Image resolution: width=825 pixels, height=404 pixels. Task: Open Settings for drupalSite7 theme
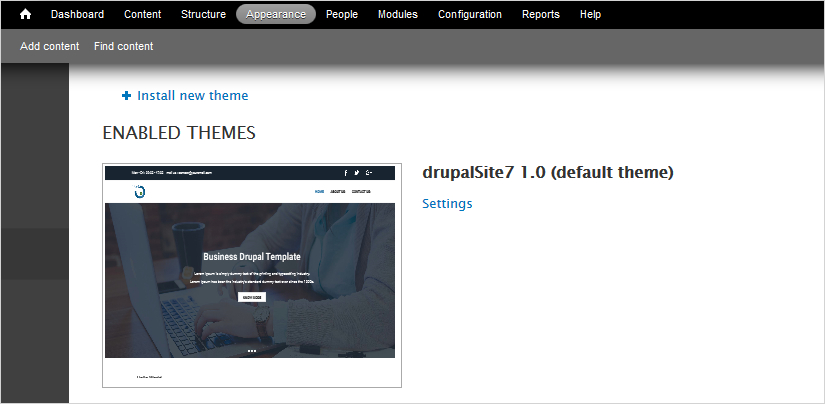coord(447,204)
